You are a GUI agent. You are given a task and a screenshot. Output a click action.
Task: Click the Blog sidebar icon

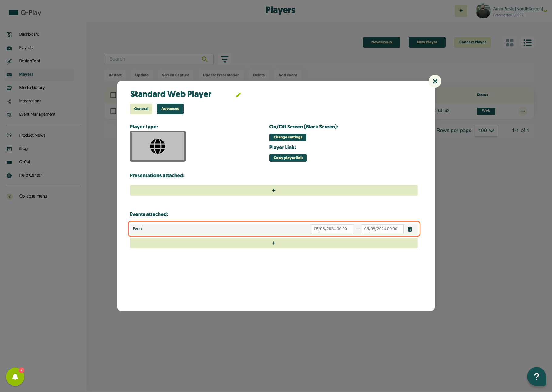point(9,149)
